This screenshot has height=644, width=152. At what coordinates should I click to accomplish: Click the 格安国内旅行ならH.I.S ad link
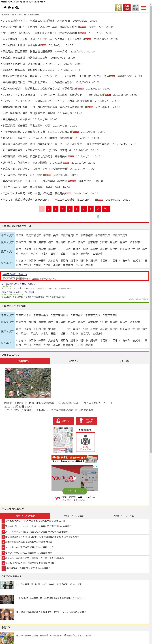coord(15,274)
